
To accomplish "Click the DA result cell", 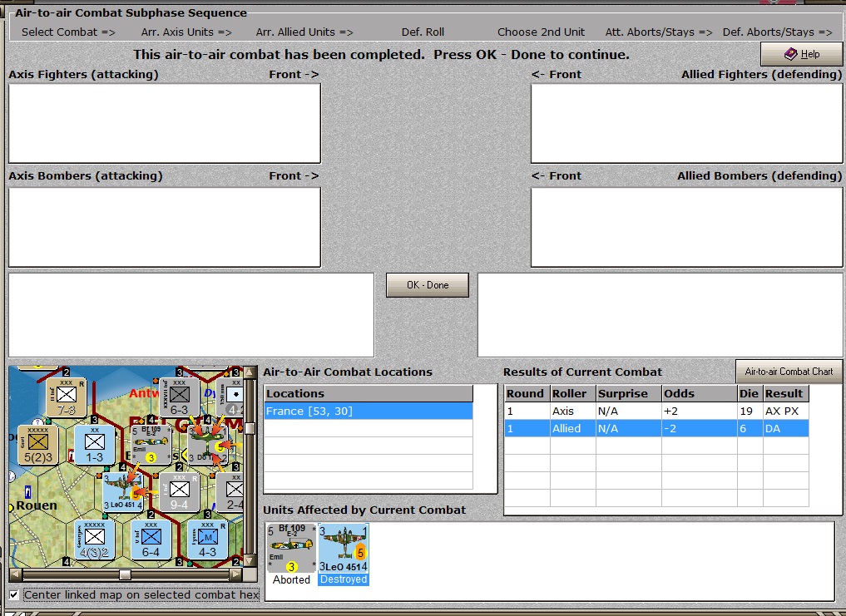I will coord(785,428).
